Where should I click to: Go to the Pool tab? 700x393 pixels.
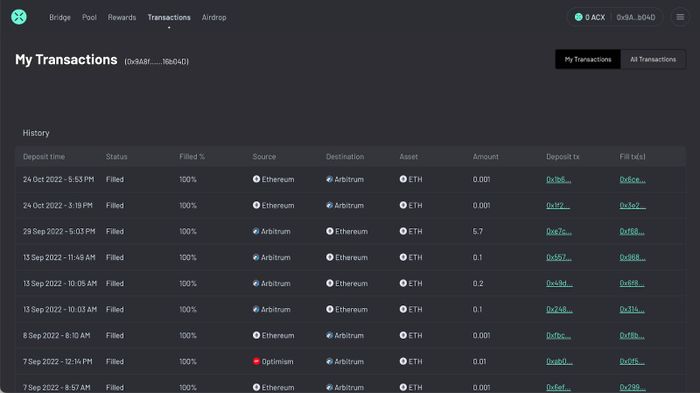89,17
